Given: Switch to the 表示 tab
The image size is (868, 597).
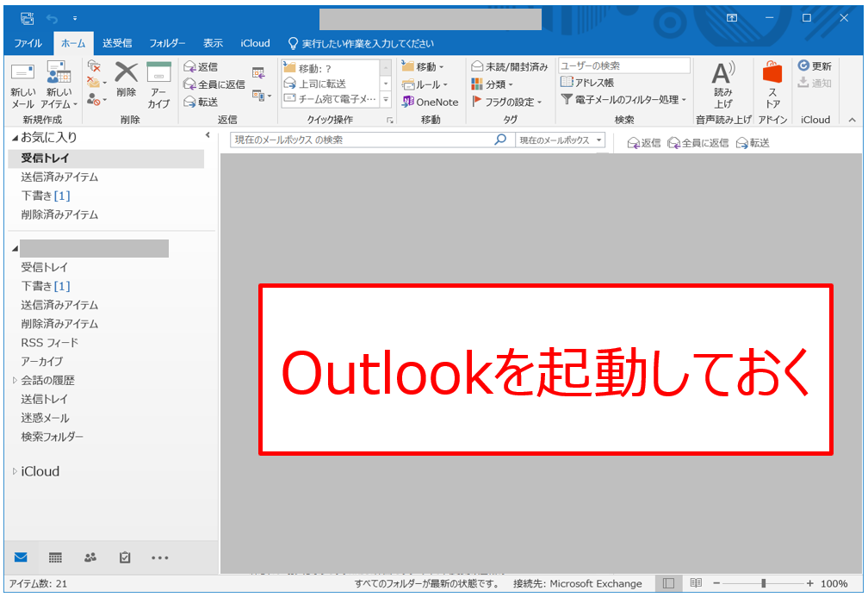Looking at the screenshot, I should 214,43.
